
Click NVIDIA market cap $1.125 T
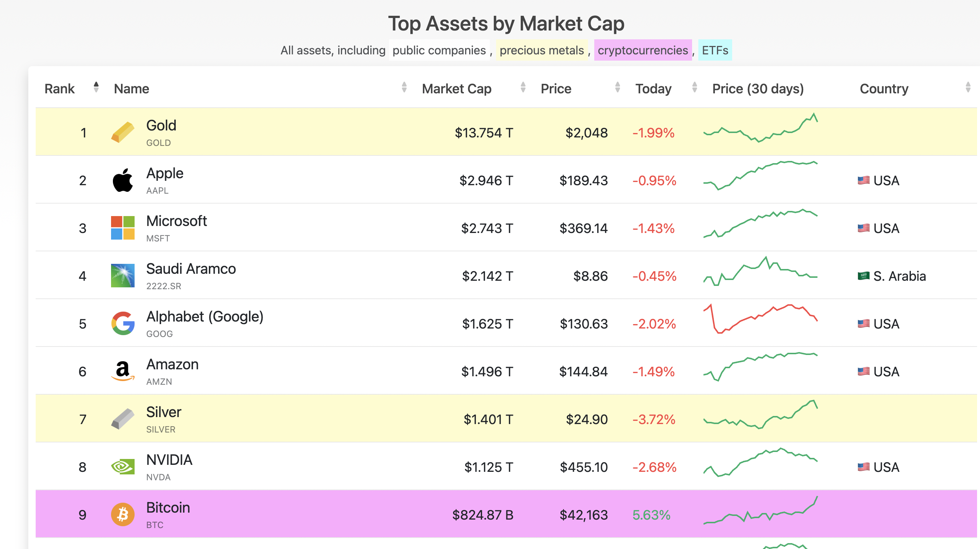pyautogui.click(x=488, y=467)
